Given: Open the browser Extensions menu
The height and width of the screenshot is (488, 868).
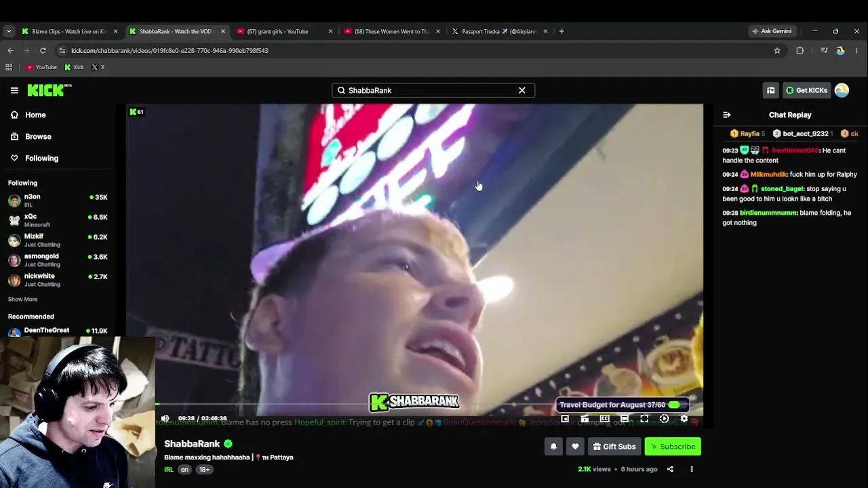Looking at the screenshot, I should pos(800,50).
